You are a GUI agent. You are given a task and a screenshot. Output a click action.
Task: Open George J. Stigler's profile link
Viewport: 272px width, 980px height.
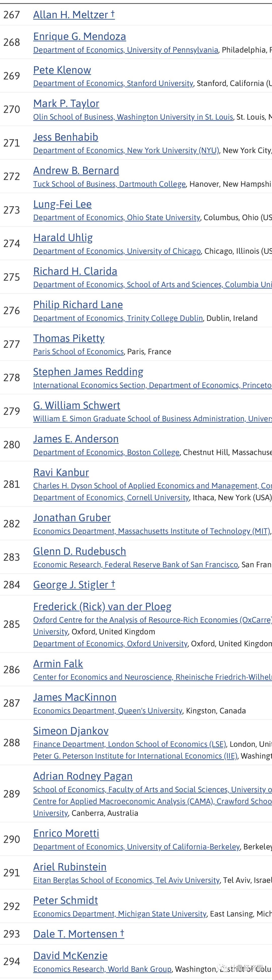(x=71, y=585)
